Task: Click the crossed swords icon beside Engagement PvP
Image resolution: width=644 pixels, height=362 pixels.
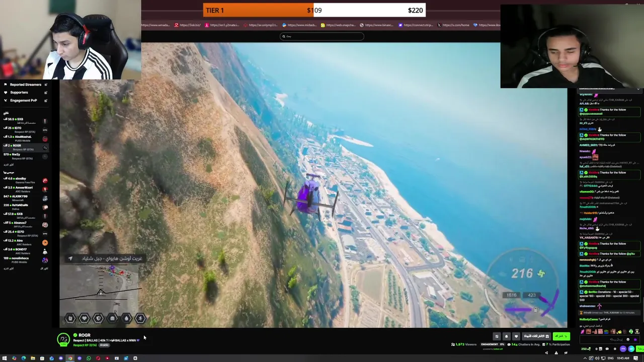Action: point(6,101)
